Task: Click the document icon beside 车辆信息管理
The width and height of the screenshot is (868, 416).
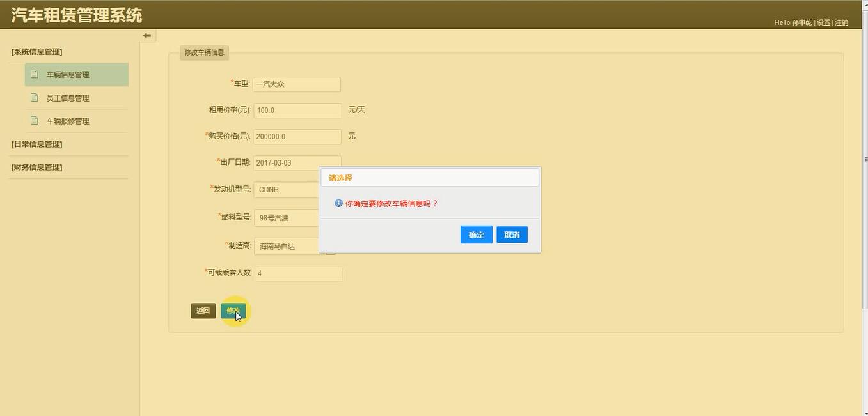Action: tap(34, 73)
